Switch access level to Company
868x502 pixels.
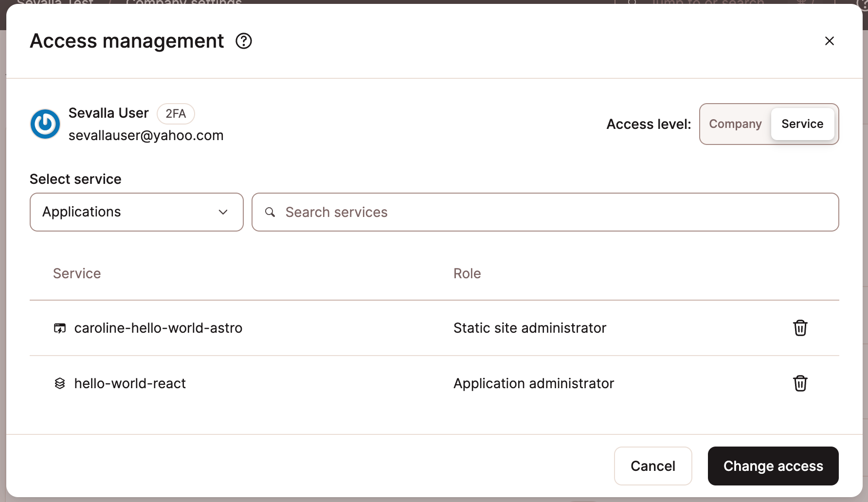tap(735, 124)
